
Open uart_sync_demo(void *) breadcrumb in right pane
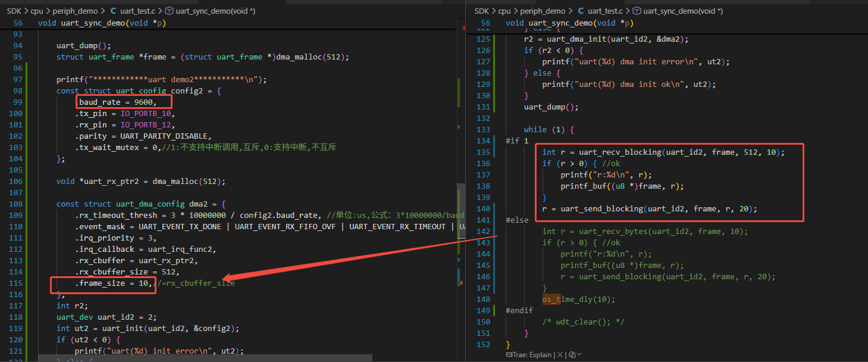[682, 11]
